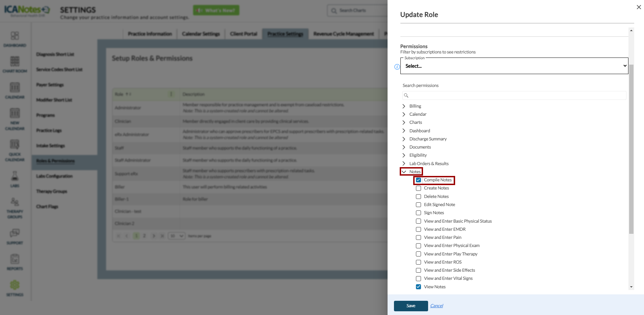Click the subscription info icon
The width and height of the screenshot is (644, 315).
coord(397,67)
